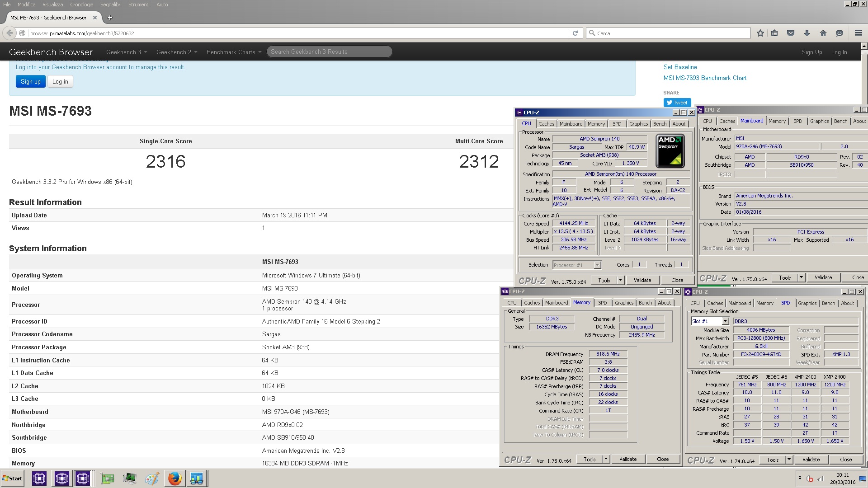
Task: Click Validate in CPU-Z SPD window
Action: click(x=811, y=460)
